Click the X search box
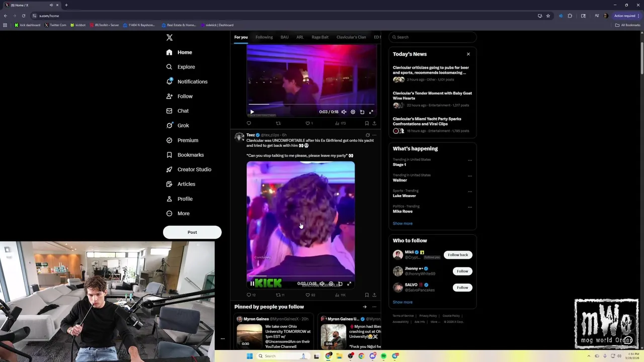644x362 pixels. (432, 37)
